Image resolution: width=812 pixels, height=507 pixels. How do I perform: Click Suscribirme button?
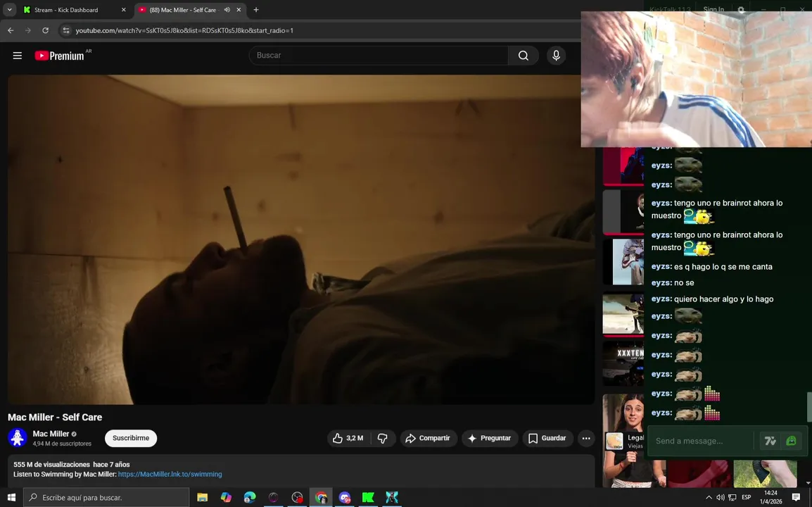[131, 438]
